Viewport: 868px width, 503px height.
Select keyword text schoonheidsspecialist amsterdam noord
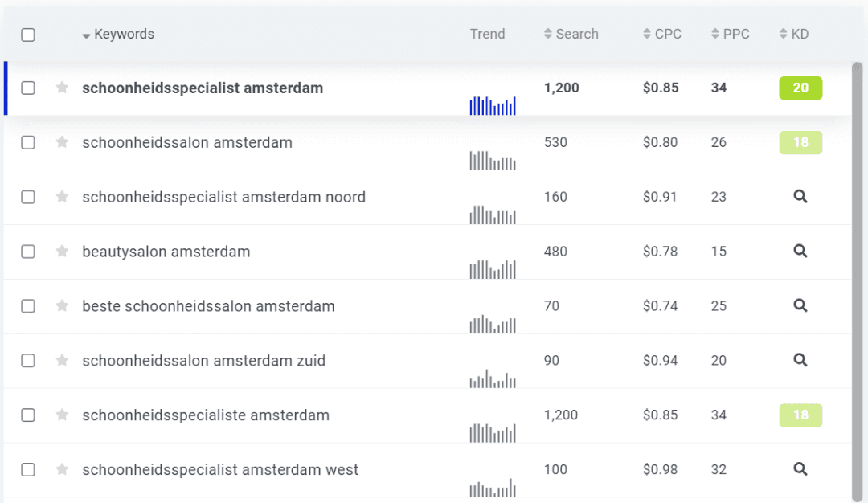point(223,197)
